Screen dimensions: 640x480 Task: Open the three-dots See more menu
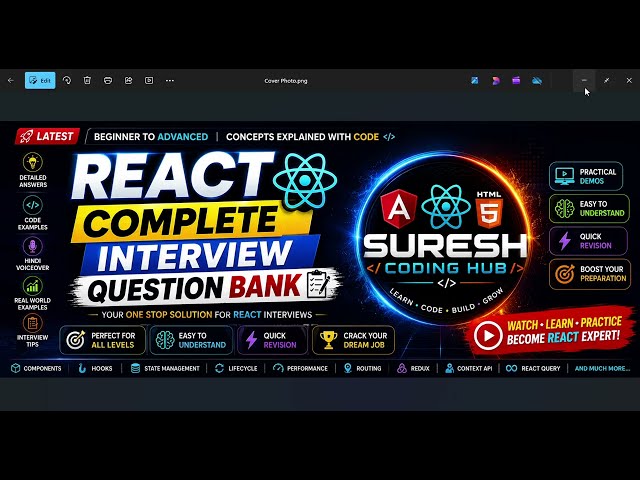170,80
